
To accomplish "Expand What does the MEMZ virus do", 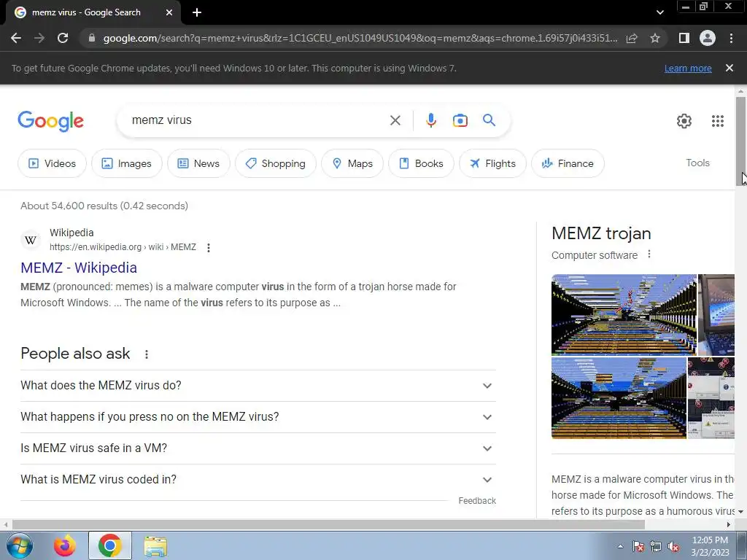I will pyautogui.click(x=258, y=386).
